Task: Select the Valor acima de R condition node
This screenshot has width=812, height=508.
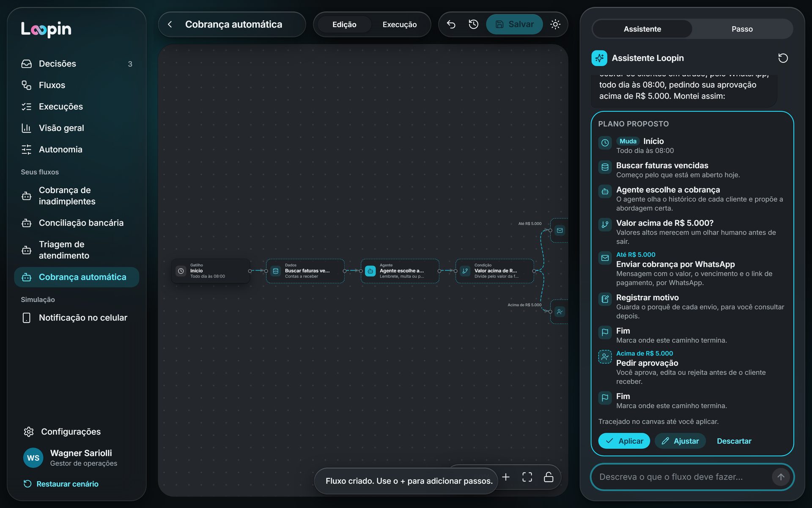Action: (x=494, y=271)
